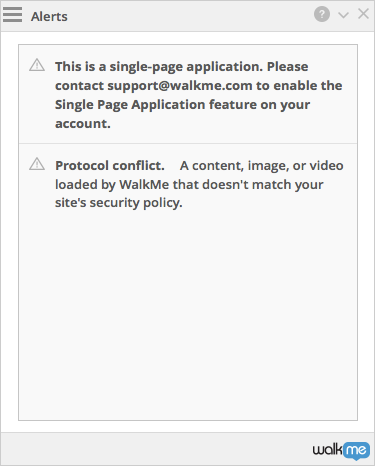Open the hamburger menu beside Alerts

(12, 14)
